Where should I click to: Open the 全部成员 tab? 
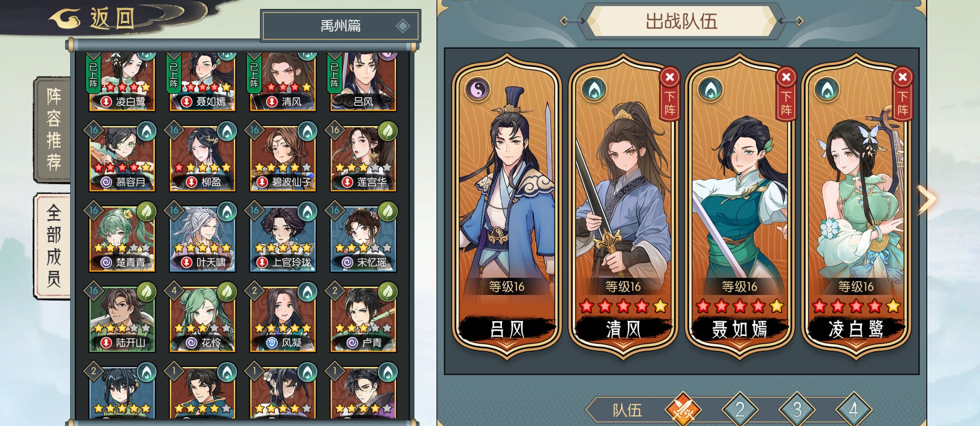click(x=52, y=245)
